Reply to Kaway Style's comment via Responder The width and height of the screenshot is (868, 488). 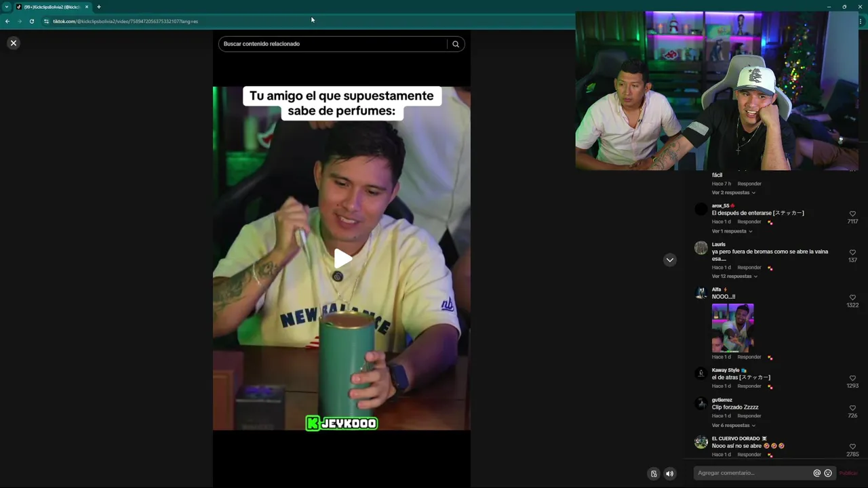point(749,386)
